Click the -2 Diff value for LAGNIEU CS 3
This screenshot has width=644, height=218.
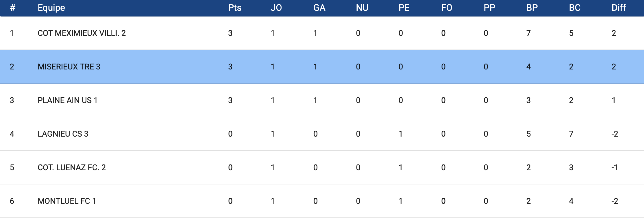click(615, 134)
